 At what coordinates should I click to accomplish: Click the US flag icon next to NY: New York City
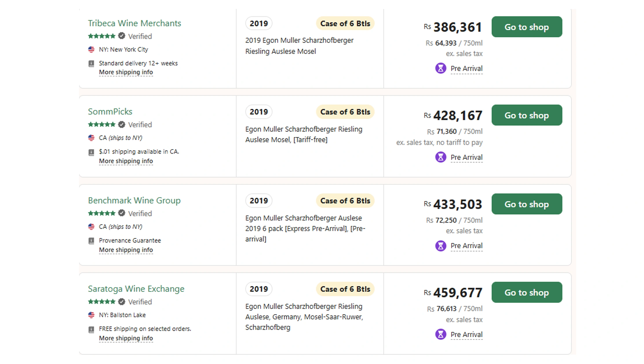pos(91,50)
